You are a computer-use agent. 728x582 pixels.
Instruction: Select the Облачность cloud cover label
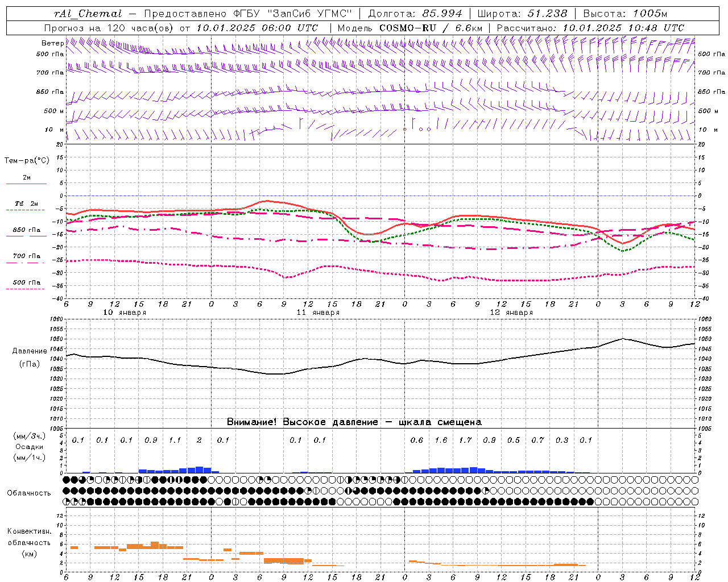click(29, 493)
